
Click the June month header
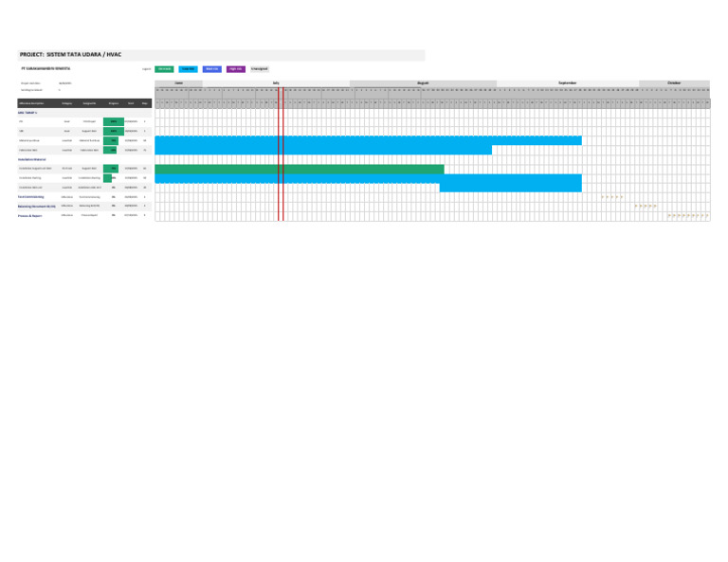pos(179,83)
